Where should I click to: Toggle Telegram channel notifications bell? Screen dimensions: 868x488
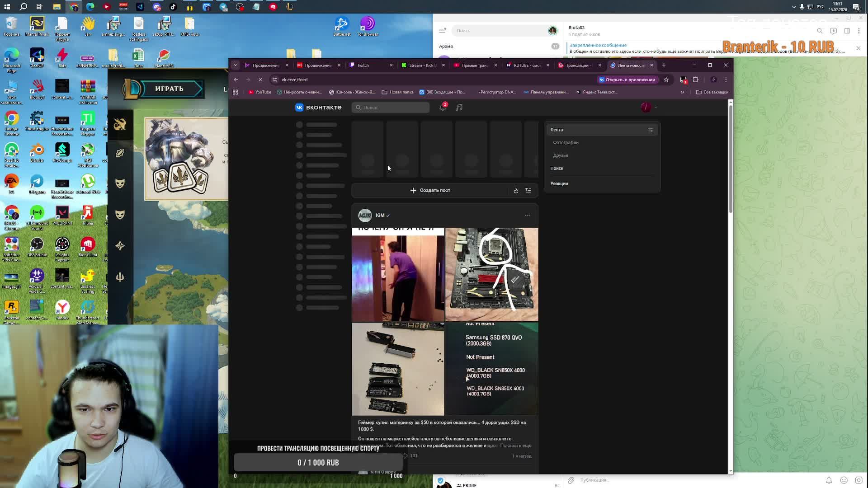tap(829, 480)
